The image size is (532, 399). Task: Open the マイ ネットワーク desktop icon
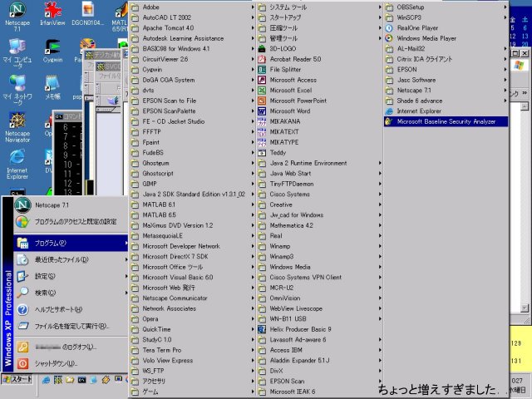coord(17,91)
